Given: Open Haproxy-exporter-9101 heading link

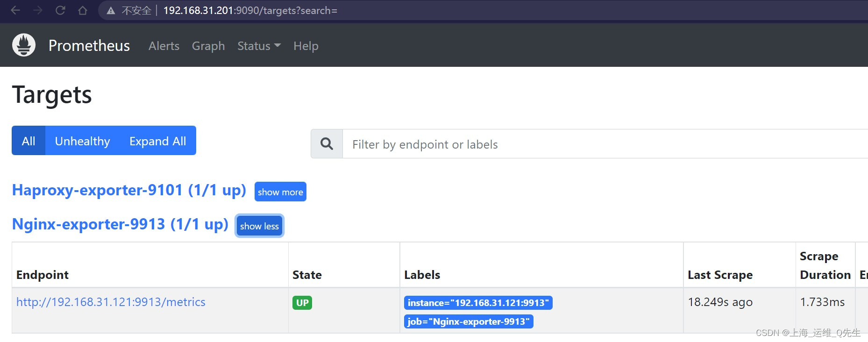Looking at the screenshot, I should point(129,190).
